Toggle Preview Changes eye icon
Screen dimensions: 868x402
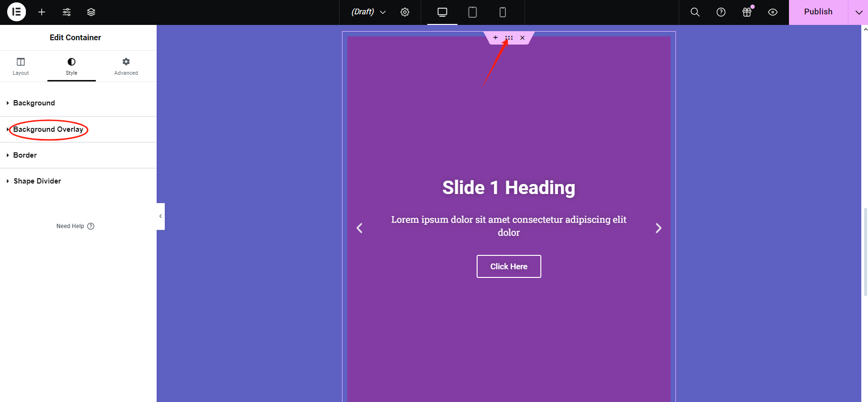pyautogui.click(x=773, y=12)
